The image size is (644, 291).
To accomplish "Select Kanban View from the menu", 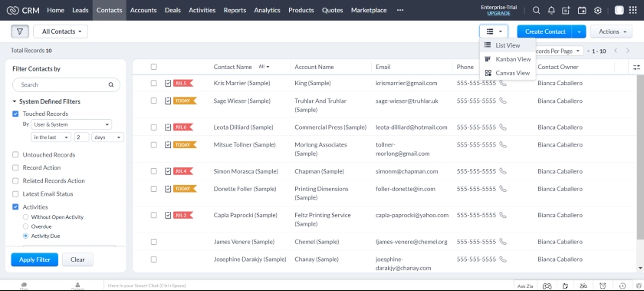I will [508, 59].
